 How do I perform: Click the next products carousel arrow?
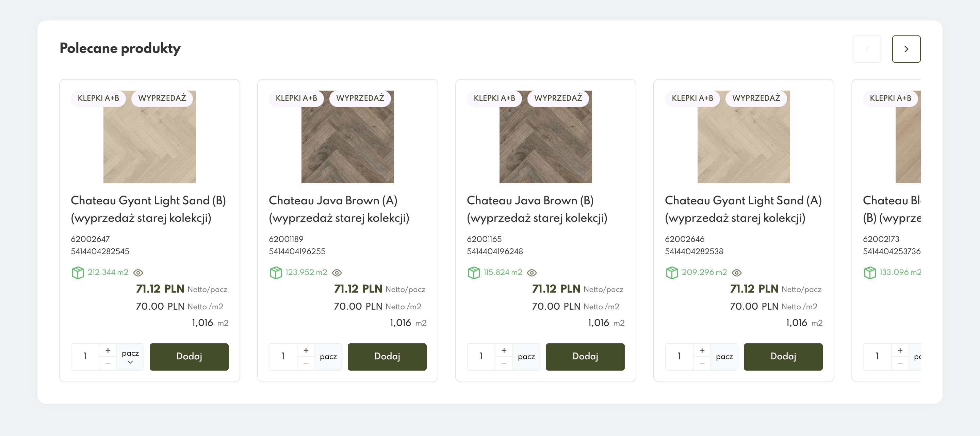(x=906, y=49)
